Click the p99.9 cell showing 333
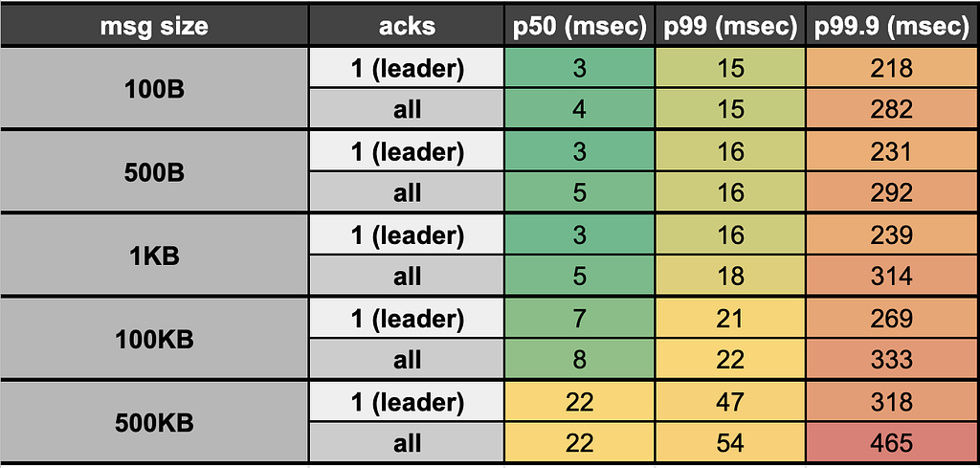980x468 pixels. (893, 360)
